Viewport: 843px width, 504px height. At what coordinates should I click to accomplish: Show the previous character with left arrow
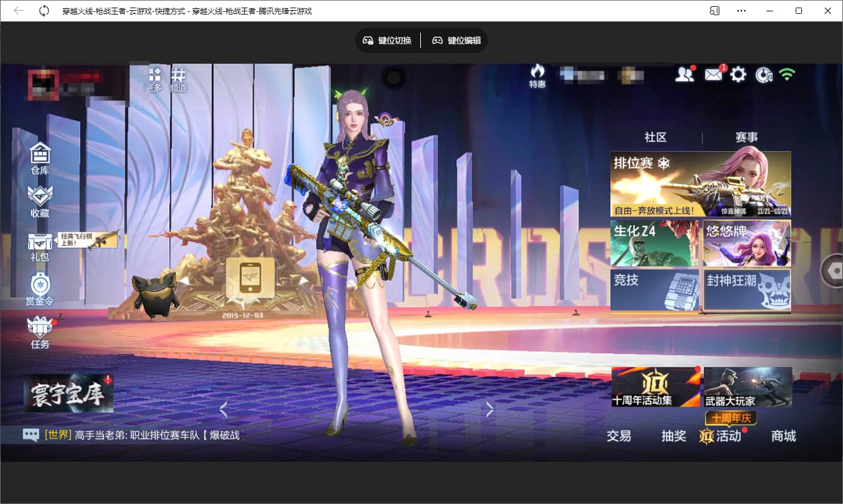(x=223, y=410)
